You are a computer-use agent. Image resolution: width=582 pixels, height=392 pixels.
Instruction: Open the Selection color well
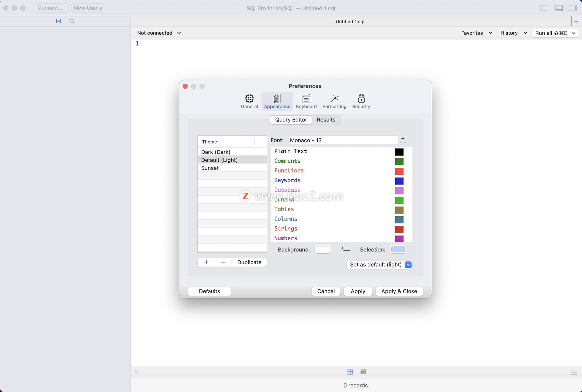398,249
